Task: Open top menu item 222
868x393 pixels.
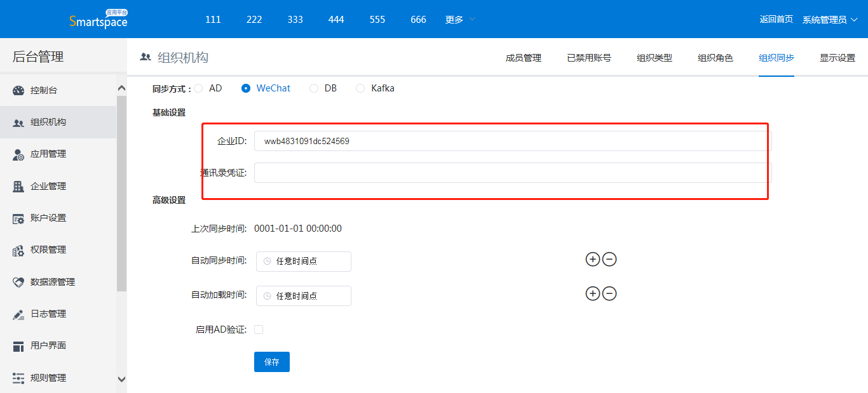Action: (254, 20)
